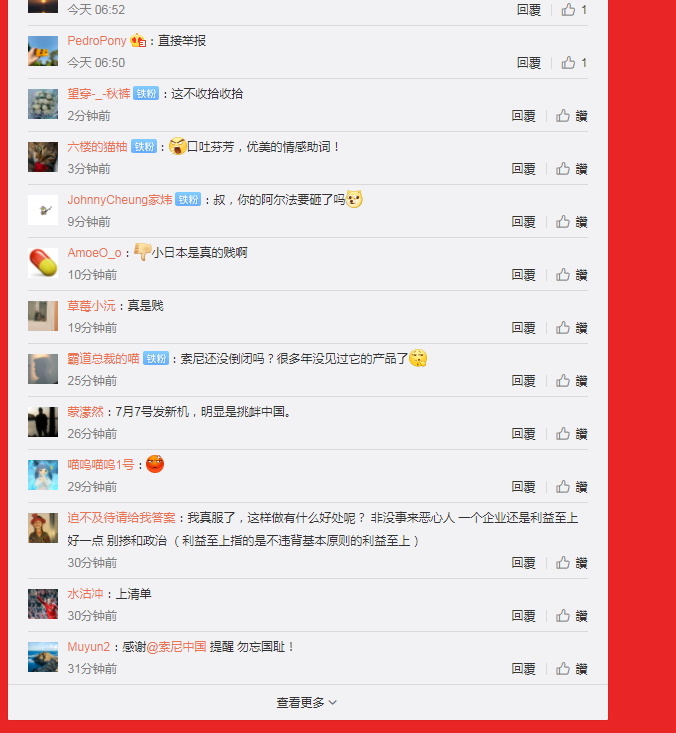Open AmoeO_o's pill avatar
This screenshot has width=676, height=733.
click(43, 263)
